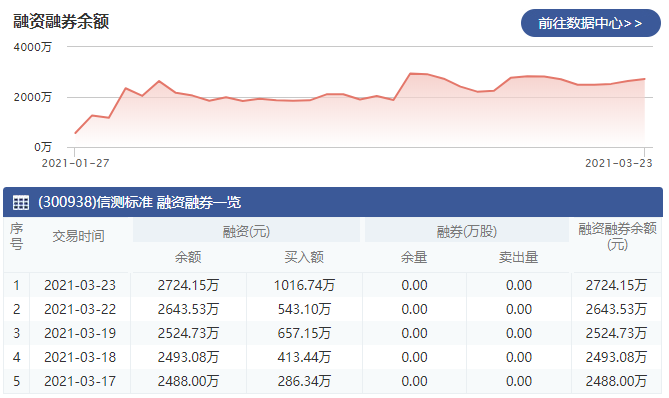Click 2488.00万 in the 融资 余额 column
The height and width of the screenshot is (398, 669).
(188, 381)
